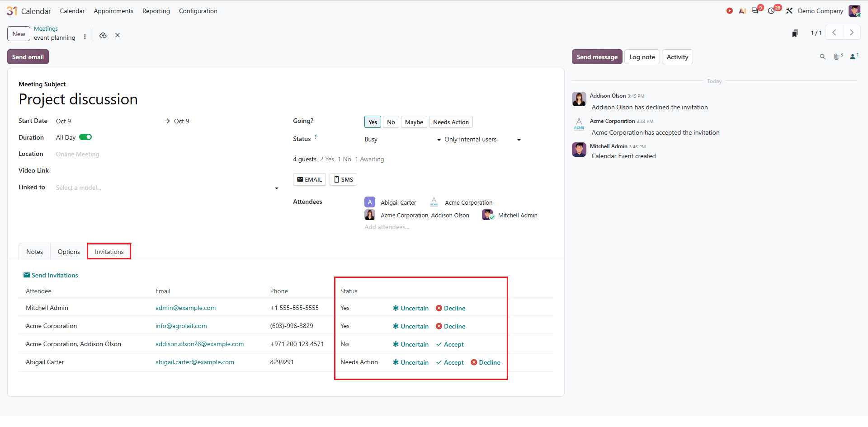
Task: Open the Busy status dropdown
Action: (403, 140)
